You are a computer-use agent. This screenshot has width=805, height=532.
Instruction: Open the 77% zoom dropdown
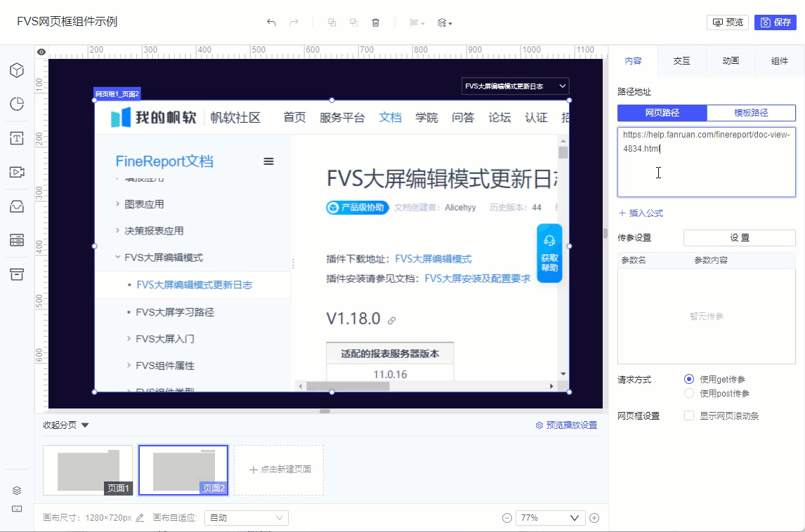point(550,518)
